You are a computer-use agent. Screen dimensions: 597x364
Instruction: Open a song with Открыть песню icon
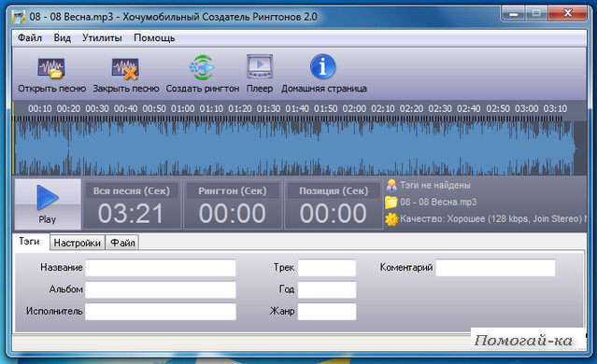(51, 69)
